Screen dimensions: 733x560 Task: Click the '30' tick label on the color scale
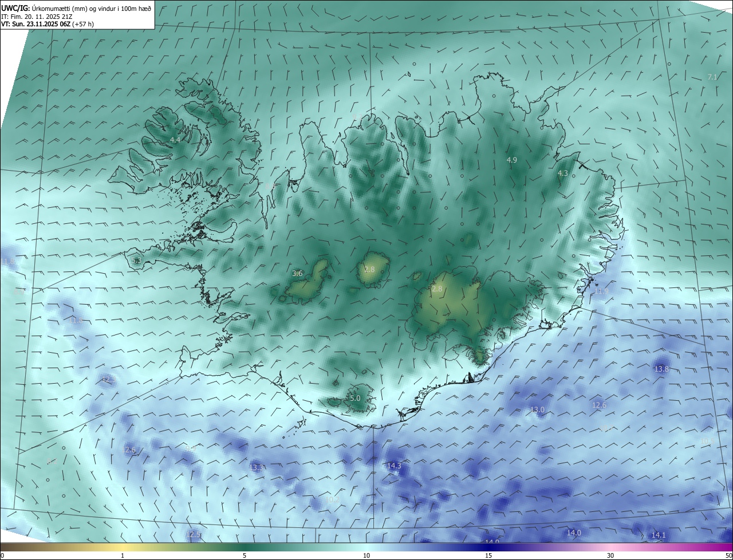point(610,555)
